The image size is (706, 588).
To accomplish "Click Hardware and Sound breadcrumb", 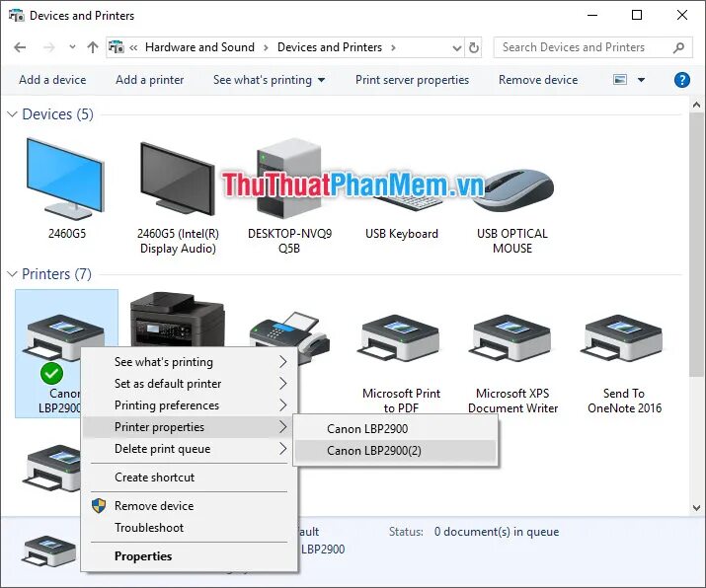I will click(199, 47).
